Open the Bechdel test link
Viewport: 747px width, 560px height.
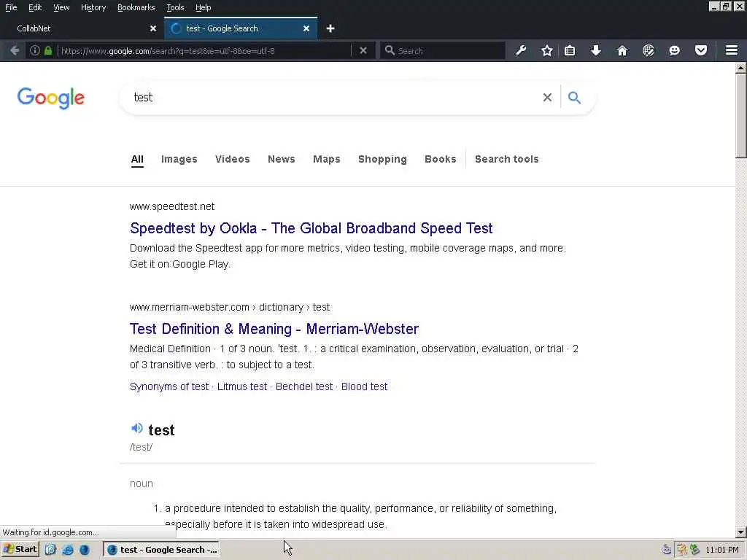[x=304, y=386]
